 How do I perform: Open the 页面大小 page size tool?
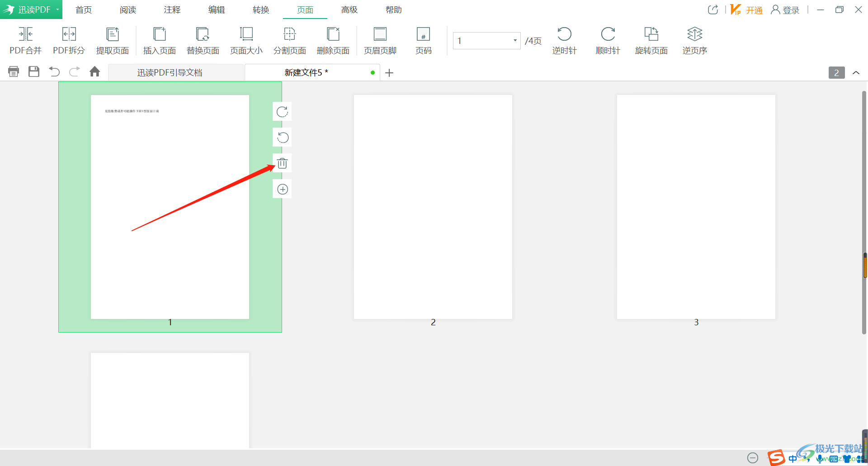[246, 40]
